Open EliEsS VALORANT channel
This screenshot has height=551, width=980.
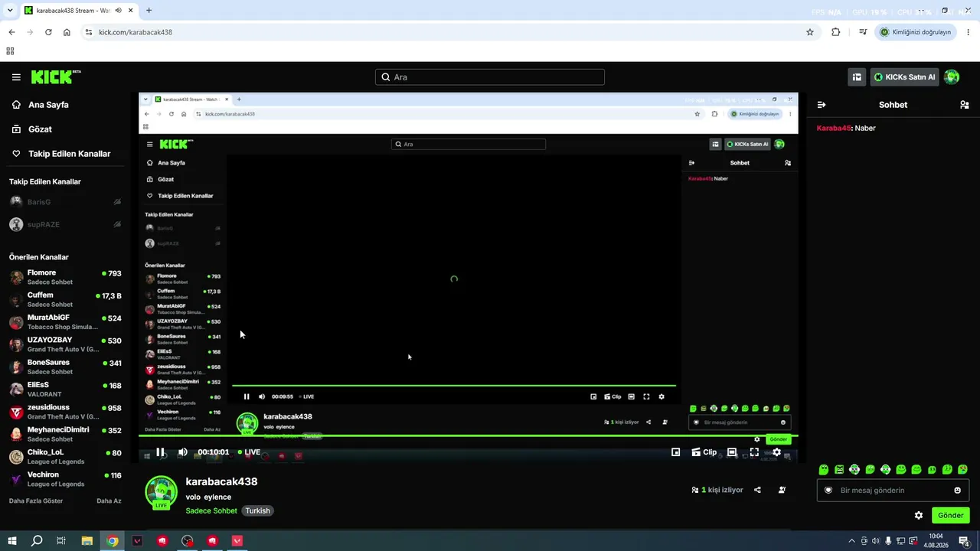[x=65, y=390]
